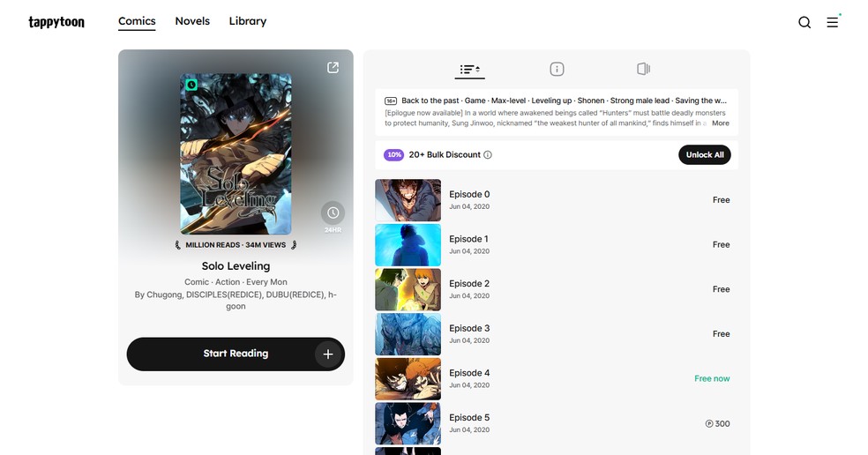Screen dimensions: 868x455
Task: Click Comic · Action · Every Mon text
Action: coord(236,282)
